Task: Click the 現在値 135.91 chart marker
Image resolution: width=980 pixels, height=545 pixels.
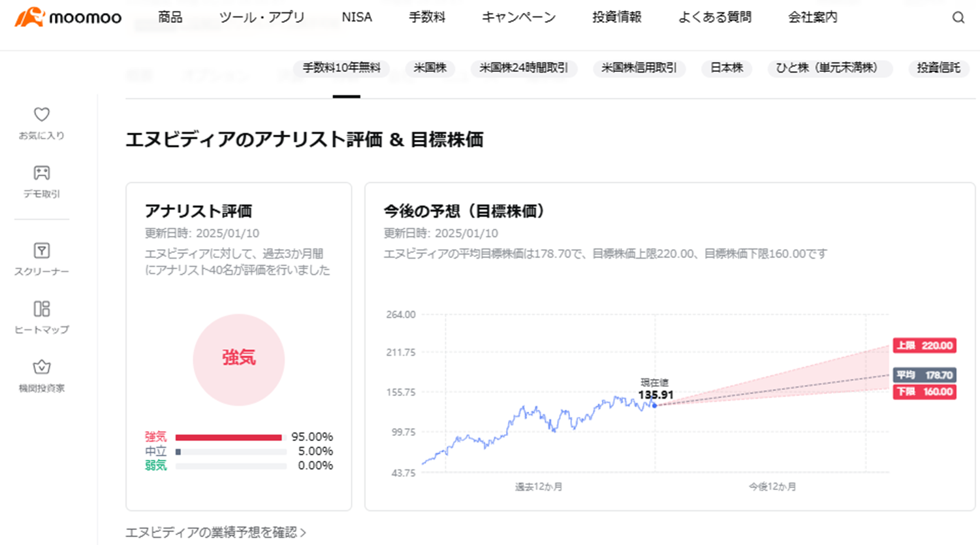Action: coord(654,405)
